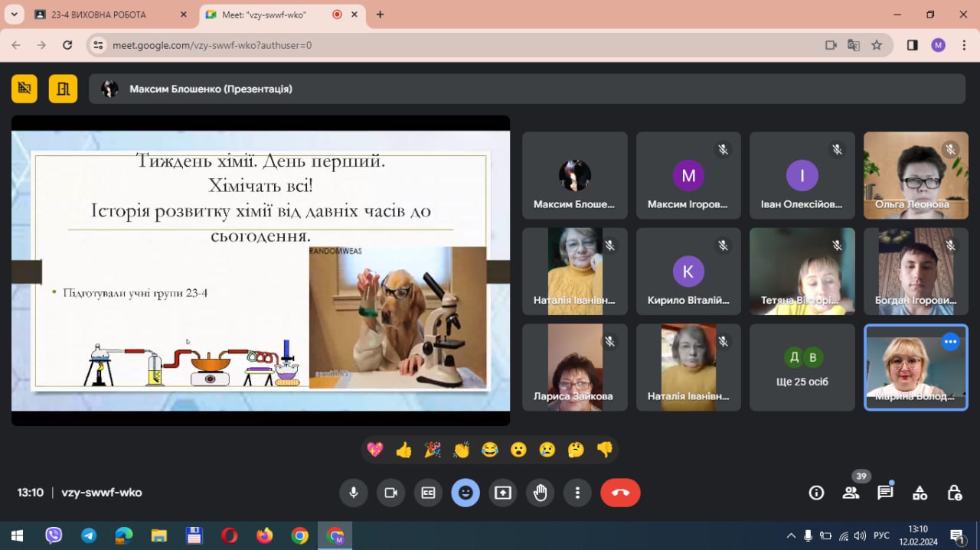This screenshot has height=550, width=980.
Task: Open the meeting chat panel
Action: (x=885, y=493)
